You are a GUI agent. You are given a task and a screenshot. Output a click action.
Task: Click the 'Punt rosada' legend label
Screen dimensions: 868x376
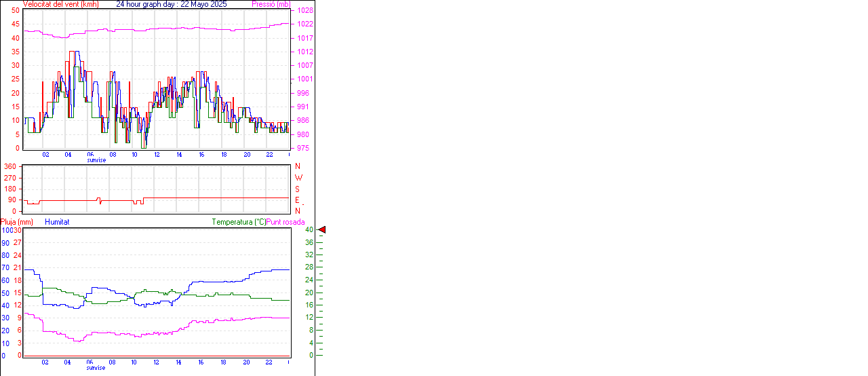tap(285, 222)
